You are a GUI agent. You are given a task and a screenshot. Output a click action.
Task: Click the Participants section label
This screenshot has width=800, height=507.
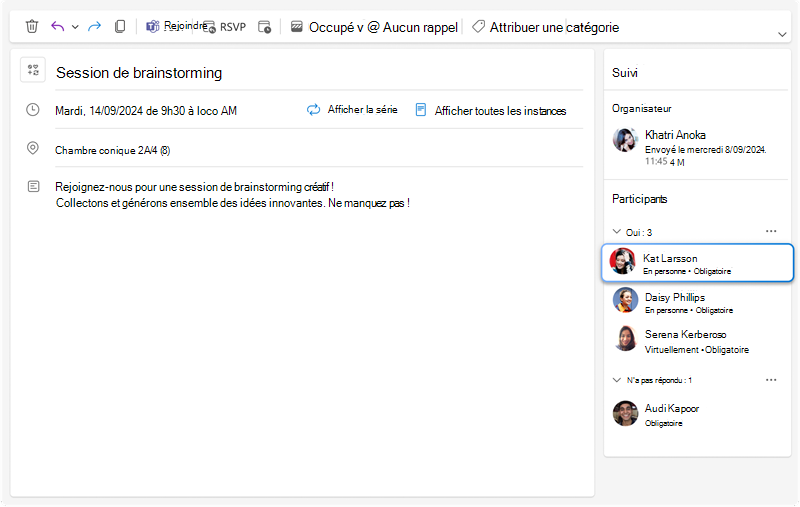point(639,199)
